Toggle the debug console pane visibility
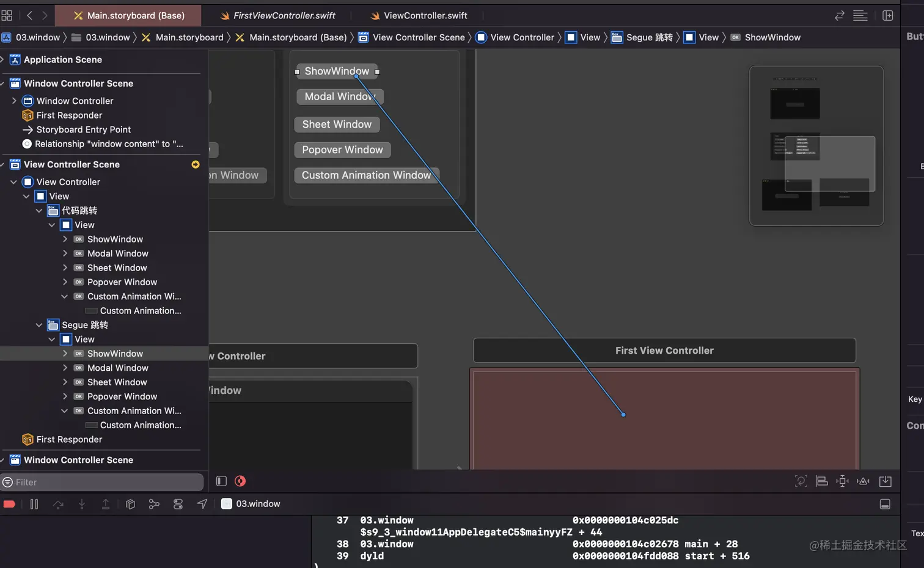924x568 pixels. pyautogui.click(x=885, y=504)
